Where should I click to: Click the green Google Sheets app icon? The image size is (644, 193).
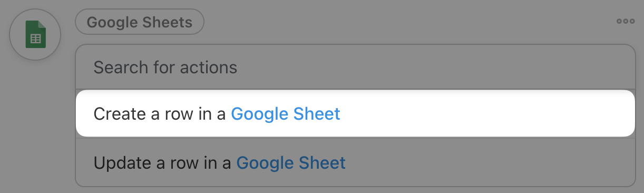pyautogui.click(x=36, y=35)
